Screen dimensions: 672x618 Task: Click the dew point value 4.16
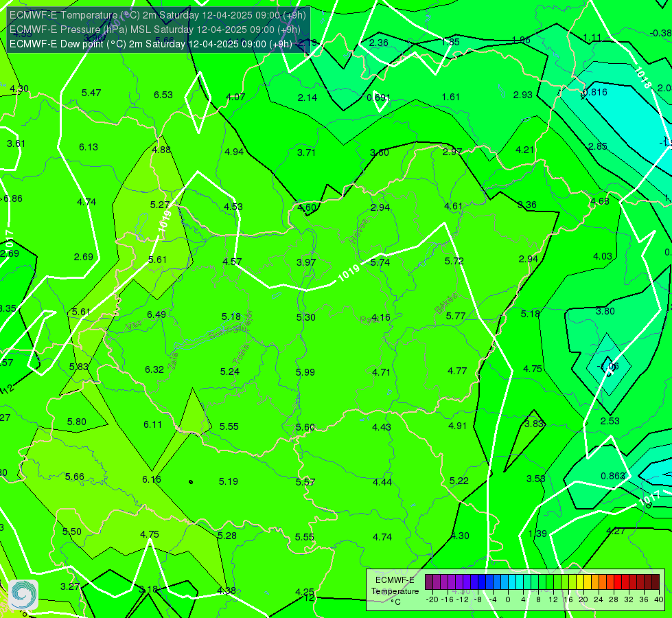380,317
